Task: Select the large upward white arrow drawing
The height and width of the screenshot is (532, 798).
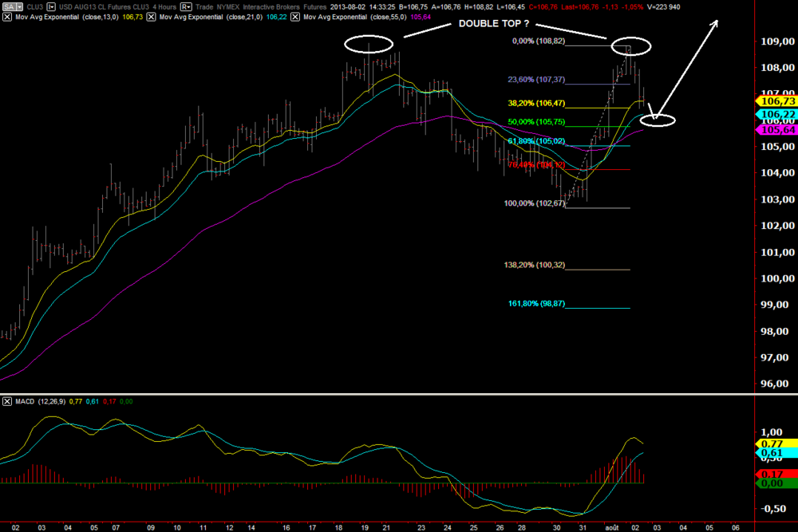Action: [686, 69]
